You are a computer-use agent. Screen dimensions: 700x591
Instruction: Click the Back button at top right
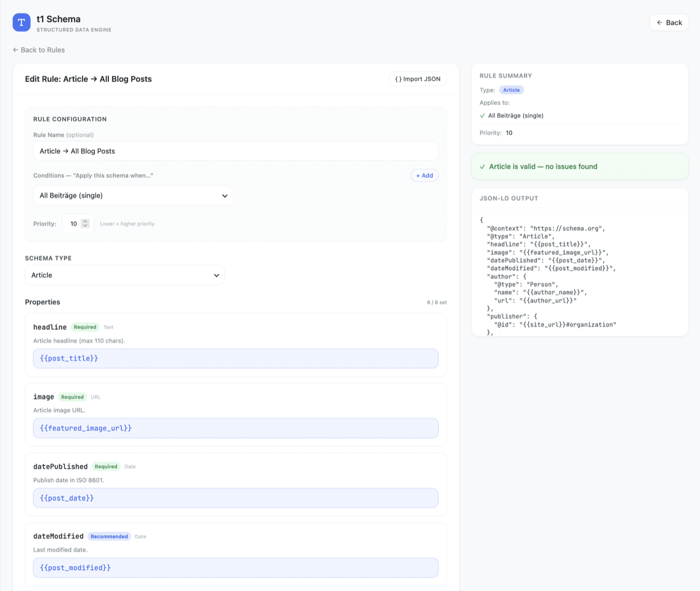coord(669,22)
